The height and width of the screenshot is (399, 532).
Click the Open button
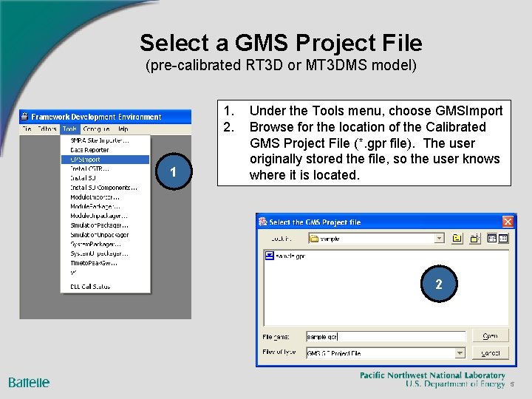(491, 336)
